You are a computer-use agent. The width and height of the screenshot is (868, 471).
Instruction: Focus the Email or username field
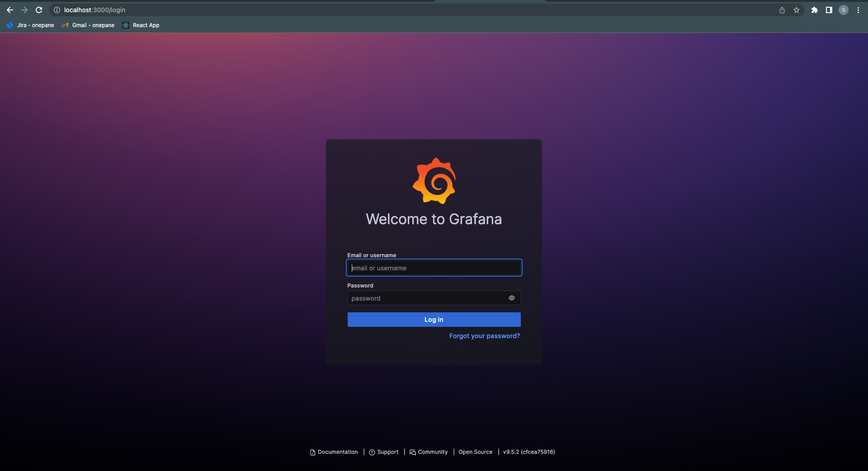tap(434, 268)
